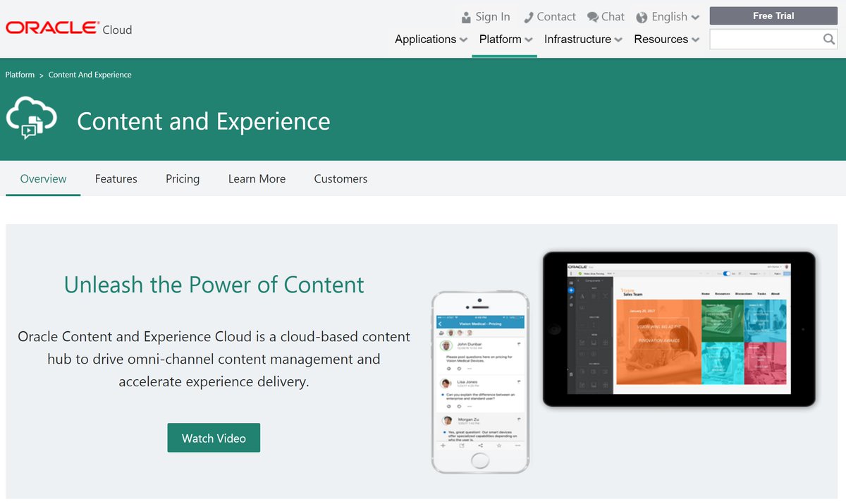This screenshot has height=504, width=846.
Task: Click the globe language icon
Action: coord(642,18)
